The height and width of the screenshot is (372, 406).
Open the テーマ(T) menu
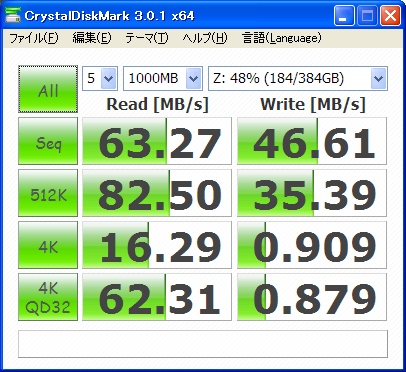147,38
